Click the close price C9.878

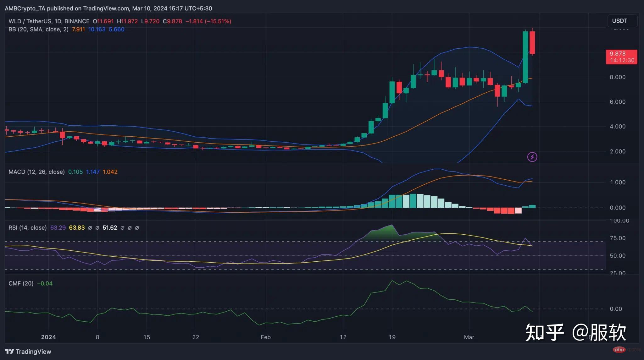click(x=172, y=21)
